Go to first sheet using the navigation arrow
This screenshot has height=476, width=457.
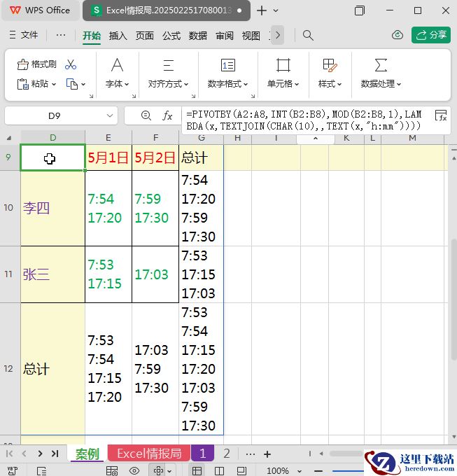(9, 454)
